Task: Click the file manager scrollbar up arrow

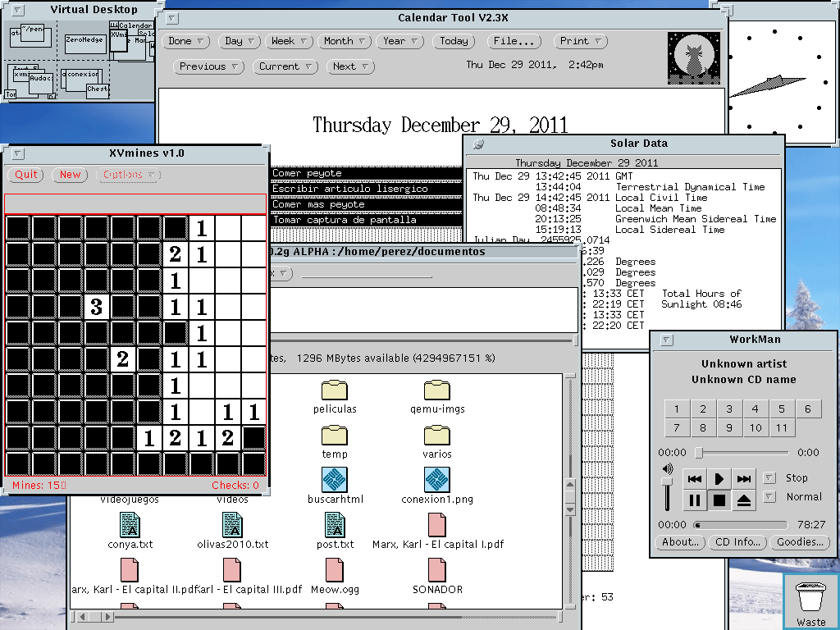Action: [570, 484]
